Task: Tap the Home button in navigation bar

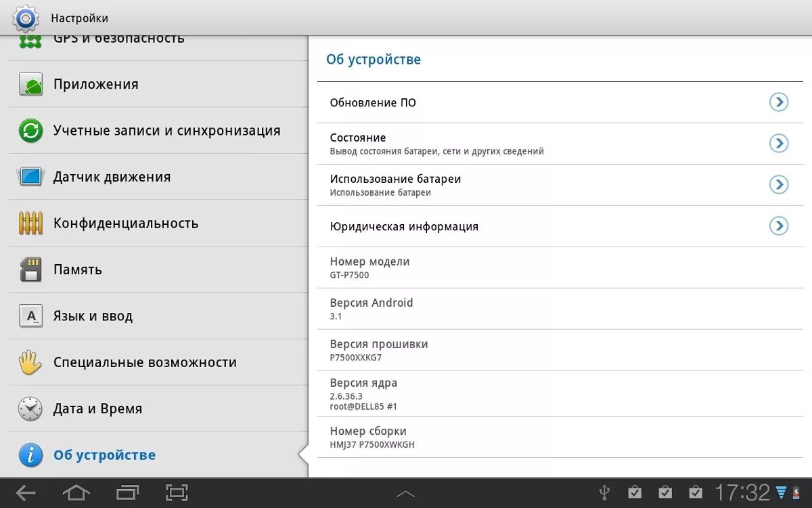Action: [76, 493]
